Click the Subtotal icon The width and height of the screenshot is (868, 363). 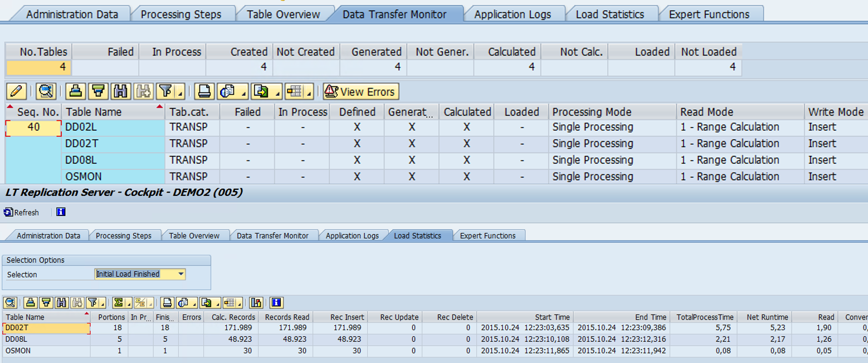click(x=139, y=303)
